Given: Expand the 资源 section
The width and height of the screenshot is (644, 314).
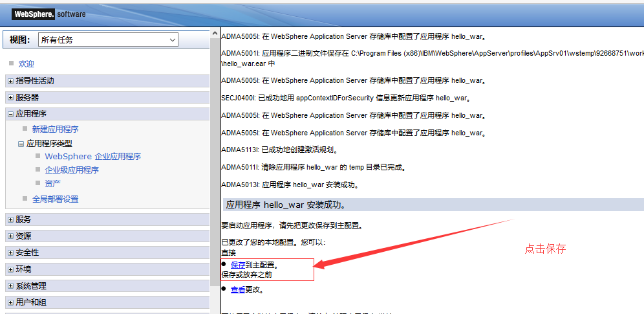Looking at the screenshot, I should [x=11, y=236].
